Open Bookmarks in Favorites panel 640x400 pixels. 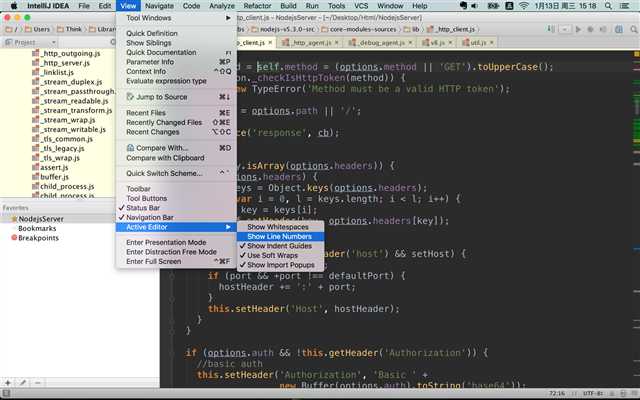pos(37,229)
